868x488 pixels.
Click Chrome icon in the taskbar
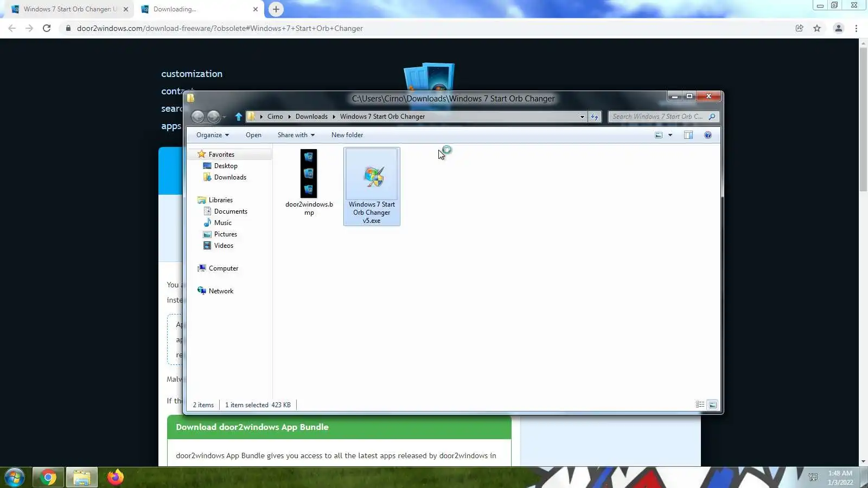point(48,477)
